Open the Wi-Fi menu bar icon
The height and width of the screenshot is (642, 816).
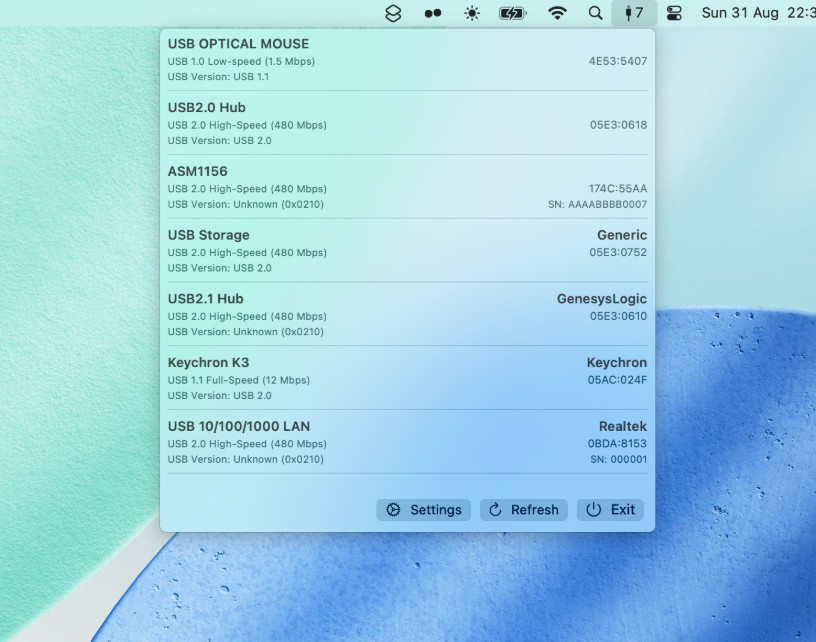coord(557,13)
